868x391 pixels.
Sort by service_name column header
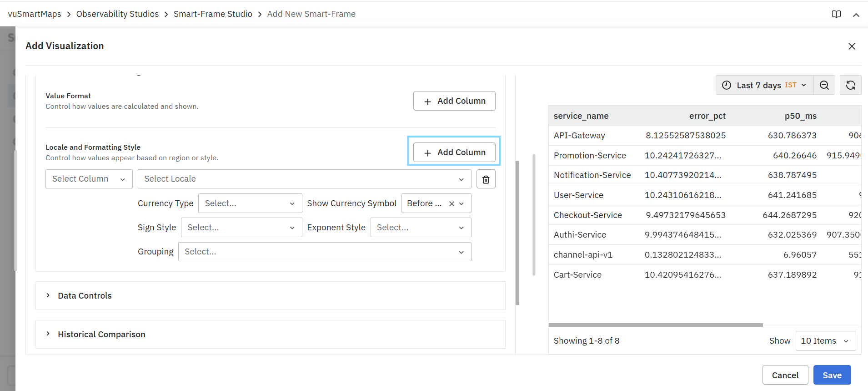click(x=581, y=116)
